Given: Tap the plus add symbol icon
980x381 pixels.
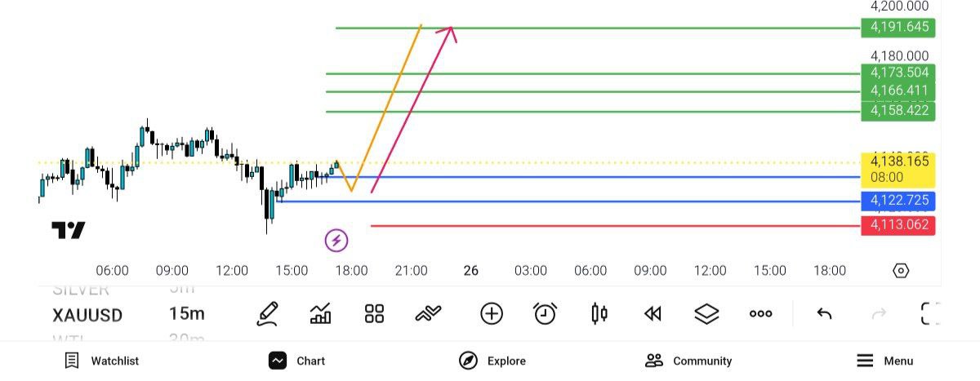Looking at the screenshot, I should click(x=492, y=314).
